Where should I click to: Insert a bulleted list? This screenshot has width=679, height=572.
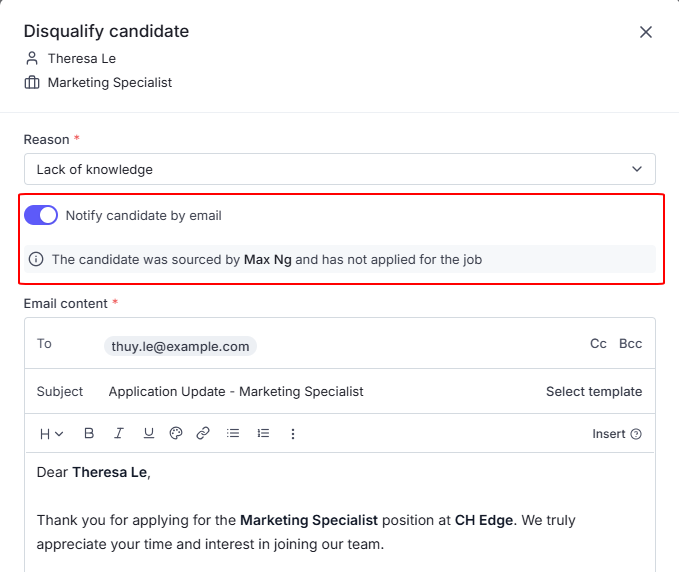(233, 434)
